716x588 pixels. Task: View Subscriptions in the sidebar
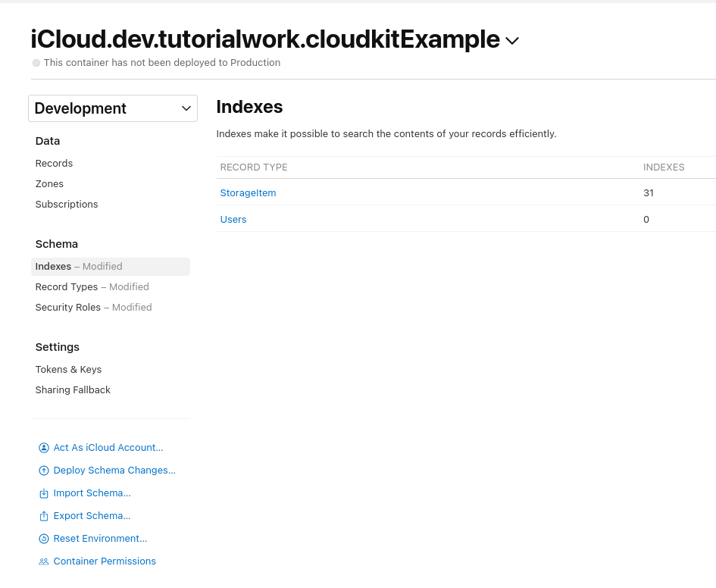(x=67, y=204)
